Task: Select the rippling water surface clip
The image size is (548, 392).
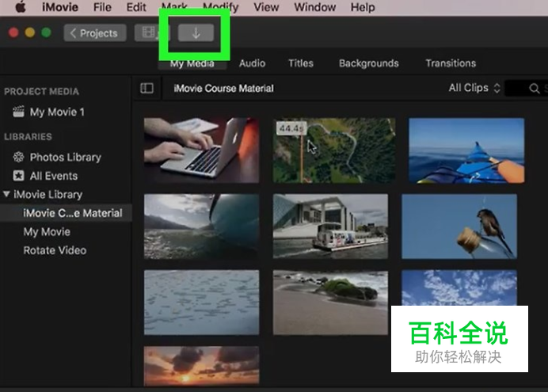Action: tap(202, 303)
